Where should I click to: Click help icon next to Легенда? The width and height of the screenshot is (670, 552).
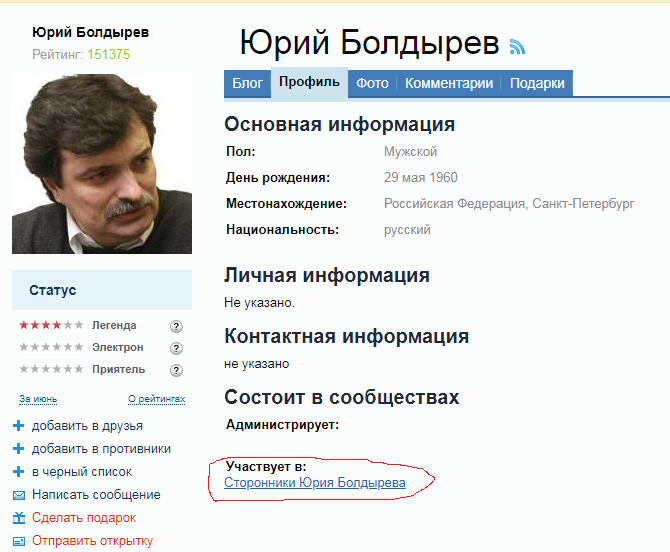[176, 326]
